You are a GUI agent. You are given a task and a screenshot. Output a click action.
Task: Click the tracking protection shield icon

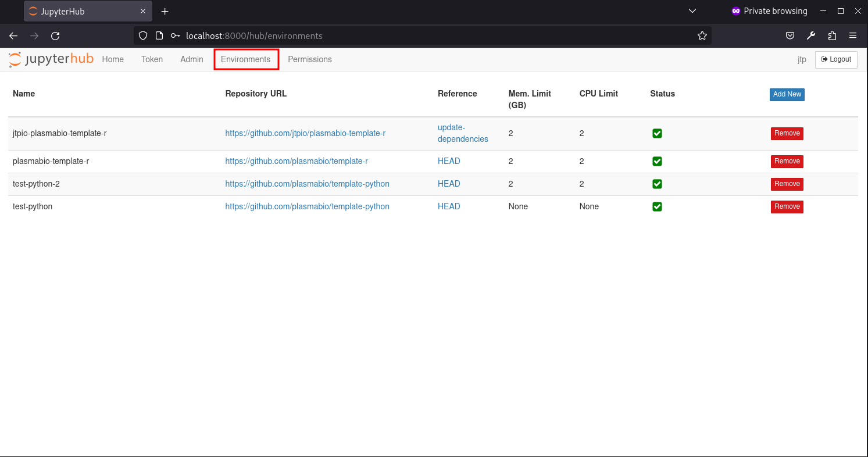pyautogui.click(x=143, y=35)
